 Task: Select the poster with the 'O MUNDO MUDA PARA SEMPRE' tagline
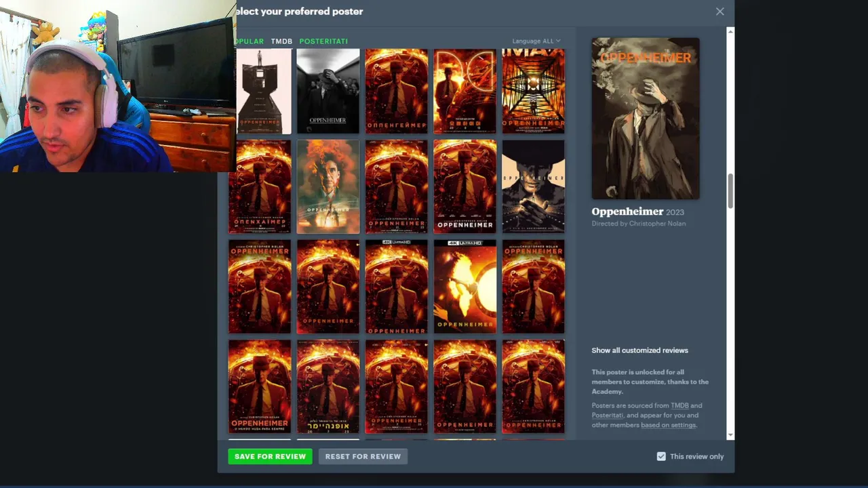click(260, 386)
